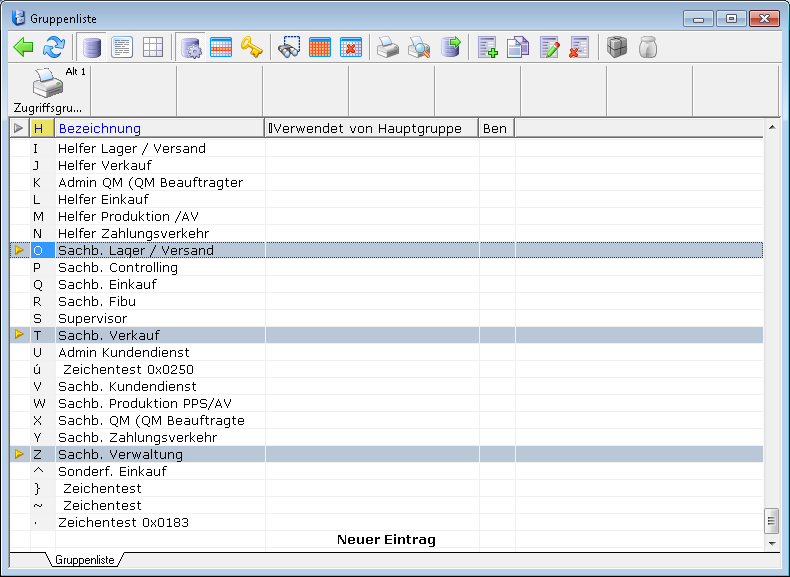Screen dimensions: 790x577
Task: Click the blue refresh arrows icon
Action: pyautogui.click(x=53, y=47)
